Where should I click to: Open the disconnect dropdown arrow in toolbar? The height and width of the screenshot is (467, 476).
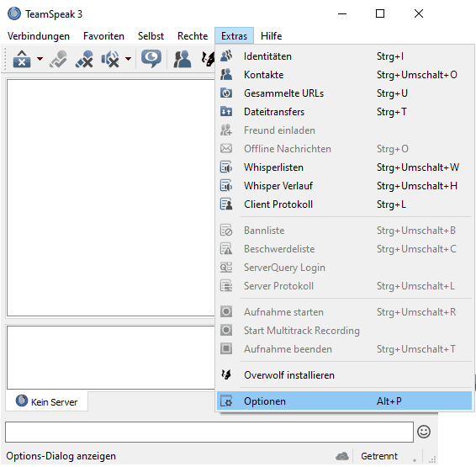[40, 59]
